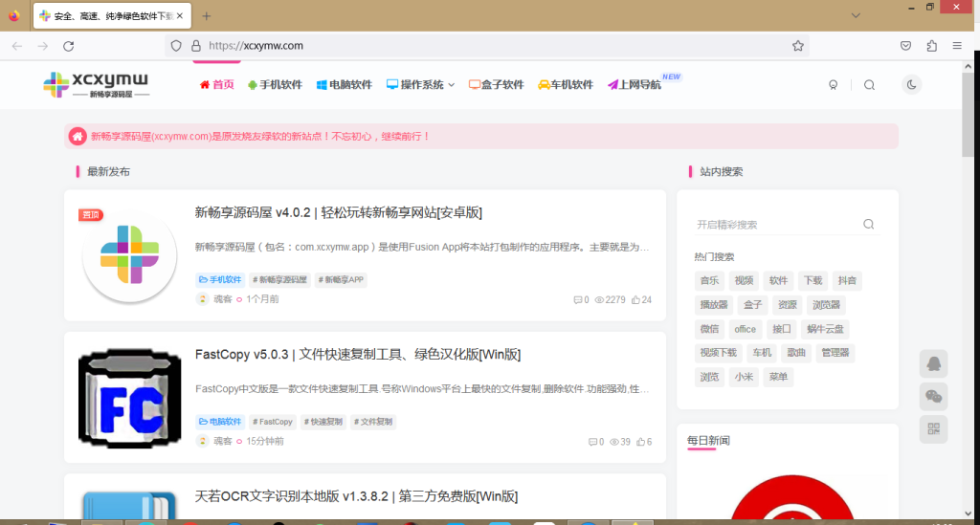Select hot search tag 抖音

pos(848,281)
